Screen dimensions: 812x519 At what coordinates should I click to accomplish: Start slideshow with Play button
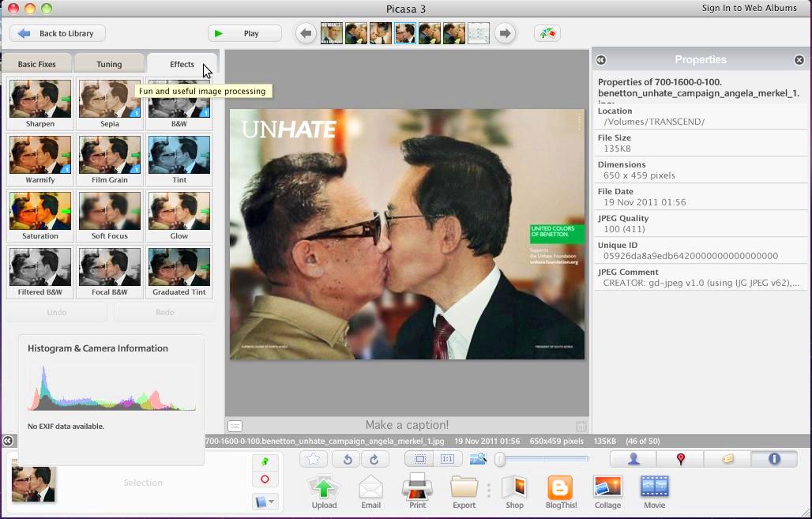pos(244,33)
